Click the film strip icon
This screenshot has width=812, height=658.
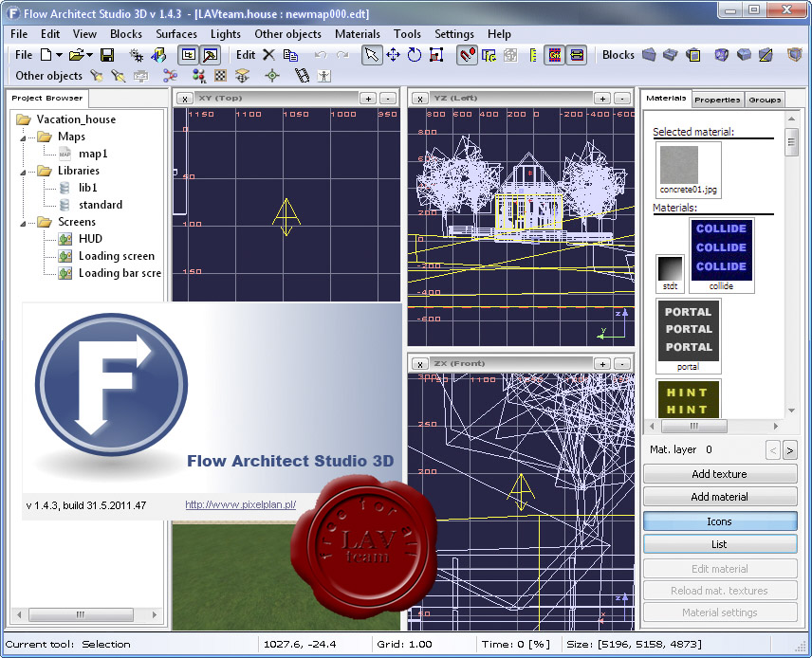pos(302,76)
